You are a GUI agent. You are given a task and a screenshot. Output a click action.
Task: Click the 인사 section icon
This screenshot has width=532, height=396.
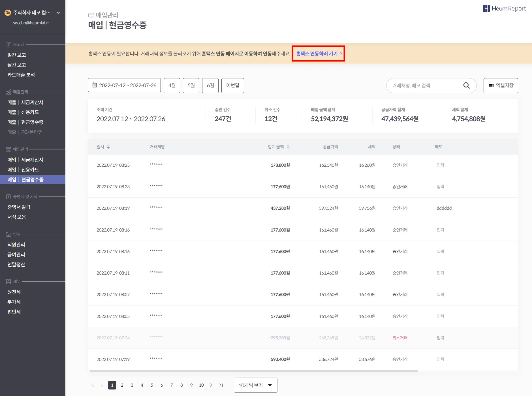pyautogui.click(x=8, y=234)
